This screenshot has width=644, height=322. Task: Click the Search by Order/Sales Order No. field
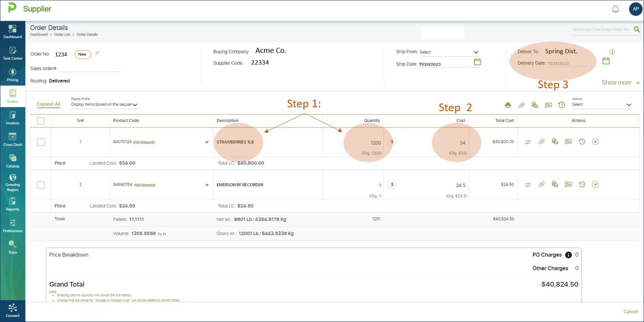601,30
